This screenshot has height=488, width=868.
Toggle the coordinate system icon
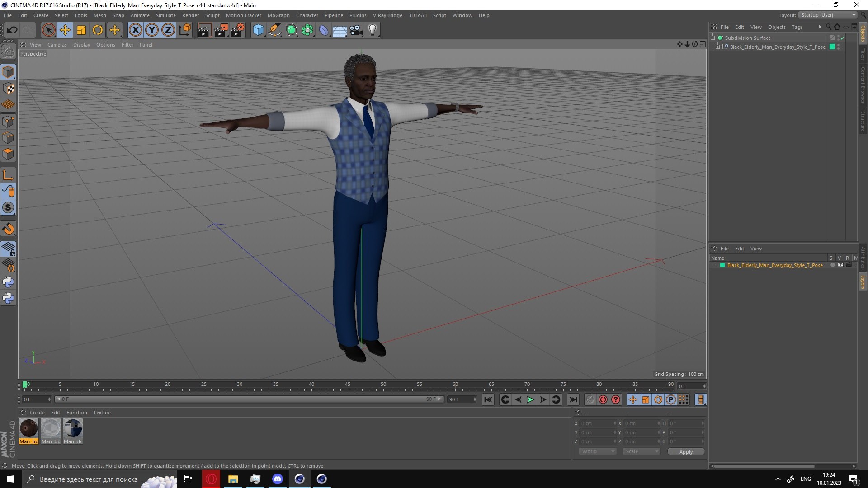point(184,30)
